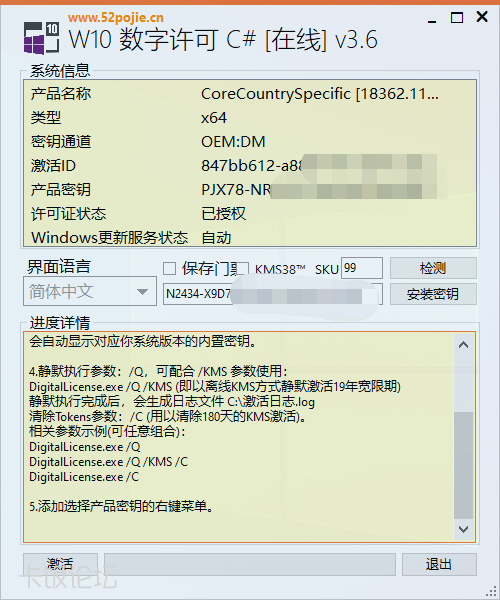Minimize the W10 数字许可 window
Image resolution: width=500 pixels, height=600 pixels.
click(x=432, y=18)
